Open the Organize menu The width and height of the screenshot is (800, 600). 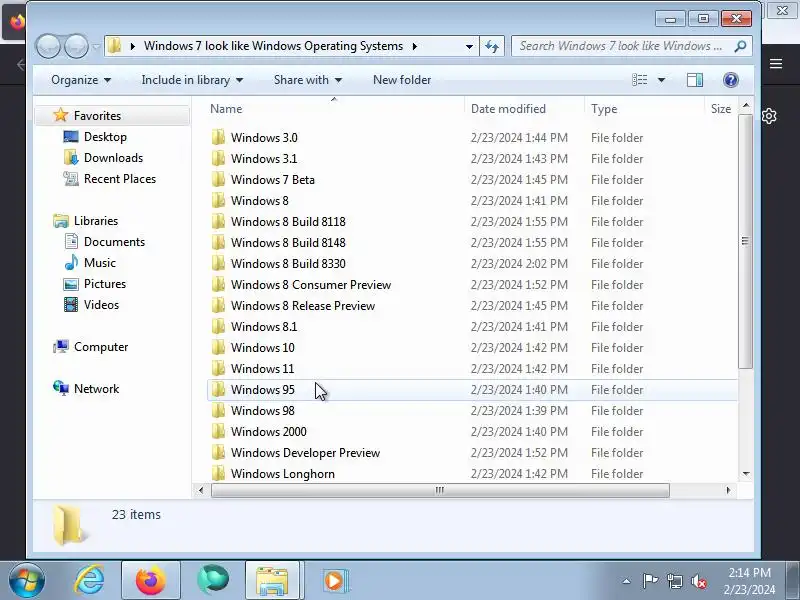(81, 80)
